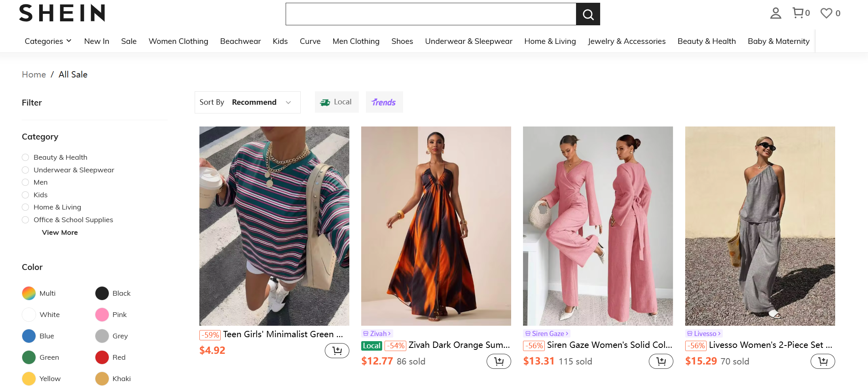868x387 pixels.
Task: Add Teen Girls' striped tee to cart
Action: (337, 351)
